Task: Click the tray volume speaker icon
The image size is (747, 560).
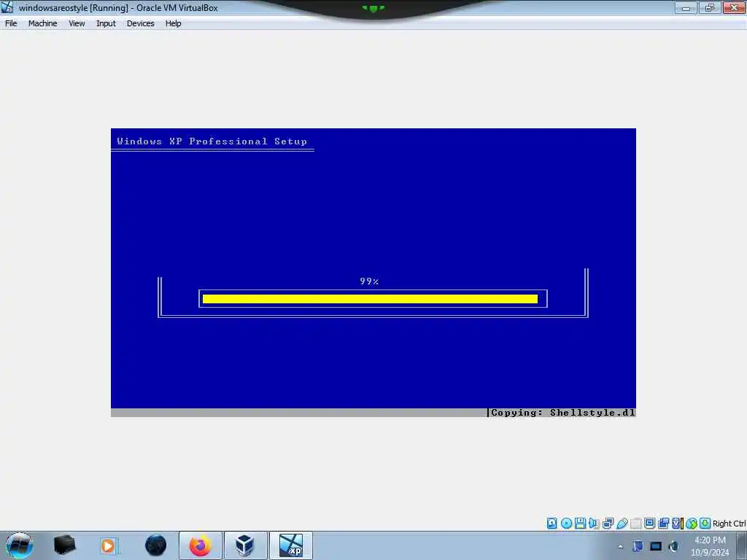Action: pyautogui.click(x=673, y=546)
